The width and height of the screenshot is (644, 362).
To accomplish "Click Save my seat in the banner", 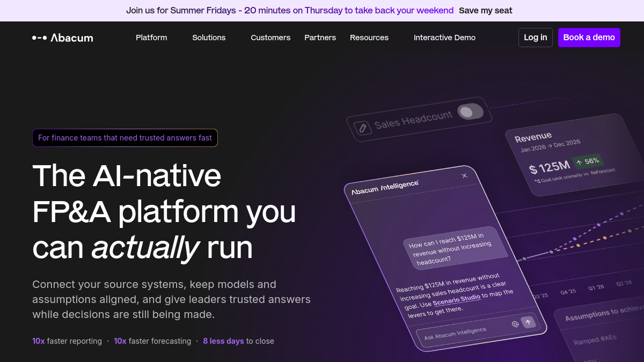I will tap(486, 11).
